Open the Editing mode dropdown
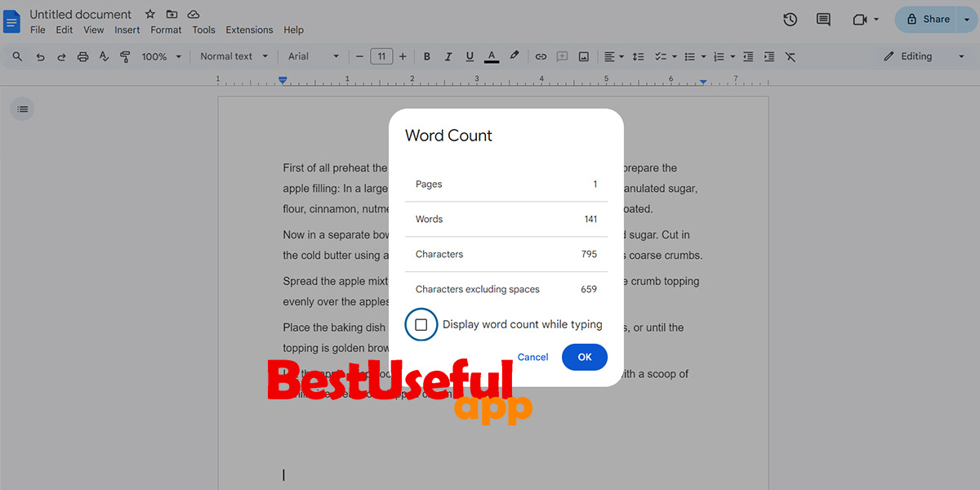 (924, 56)
